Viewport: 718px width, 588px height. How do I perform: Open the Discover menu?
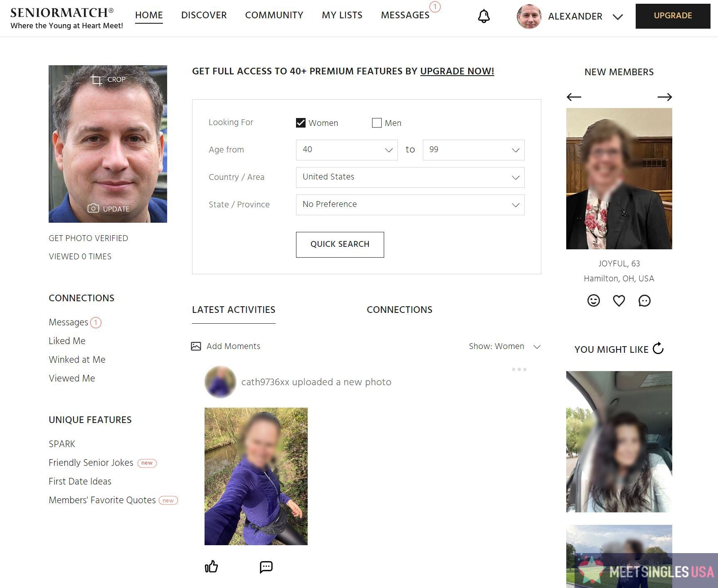[204, 15]
